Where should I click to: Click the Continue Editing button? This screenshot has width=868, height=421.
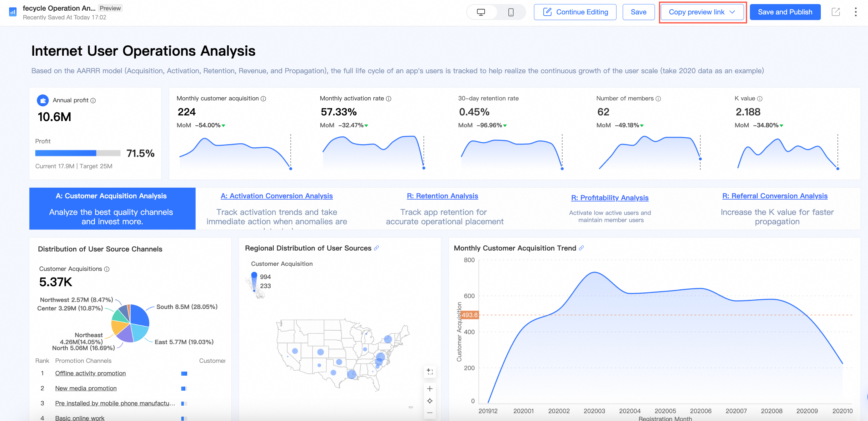575,12
